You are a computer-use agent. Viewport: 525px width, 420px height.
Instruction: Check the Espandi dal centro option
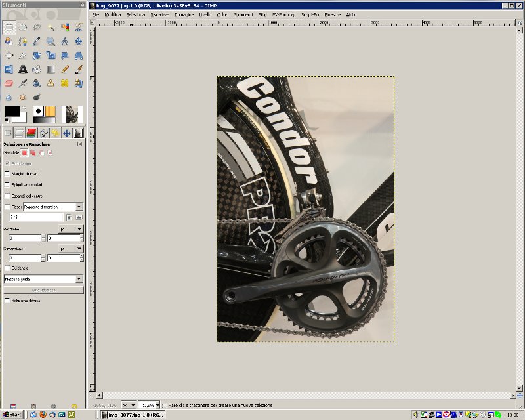pyautogui.click(x=7, y=196)
